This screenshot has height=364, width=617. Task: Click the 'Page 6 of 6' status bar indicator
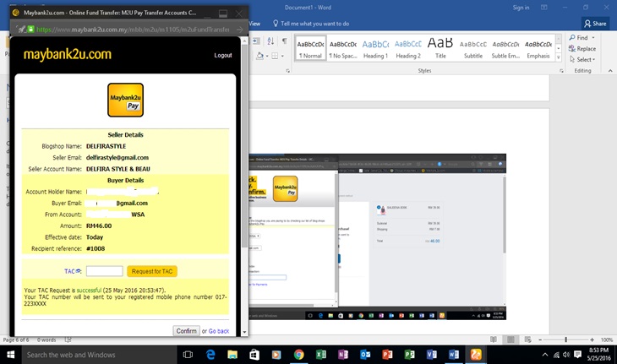pos(16,340)
